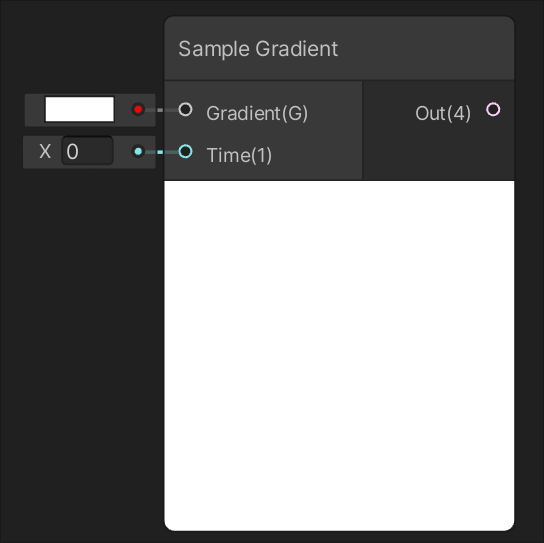Click the cyan dot beside the X field
Viewport: 544px width, 543px height.
click(138, 151)
